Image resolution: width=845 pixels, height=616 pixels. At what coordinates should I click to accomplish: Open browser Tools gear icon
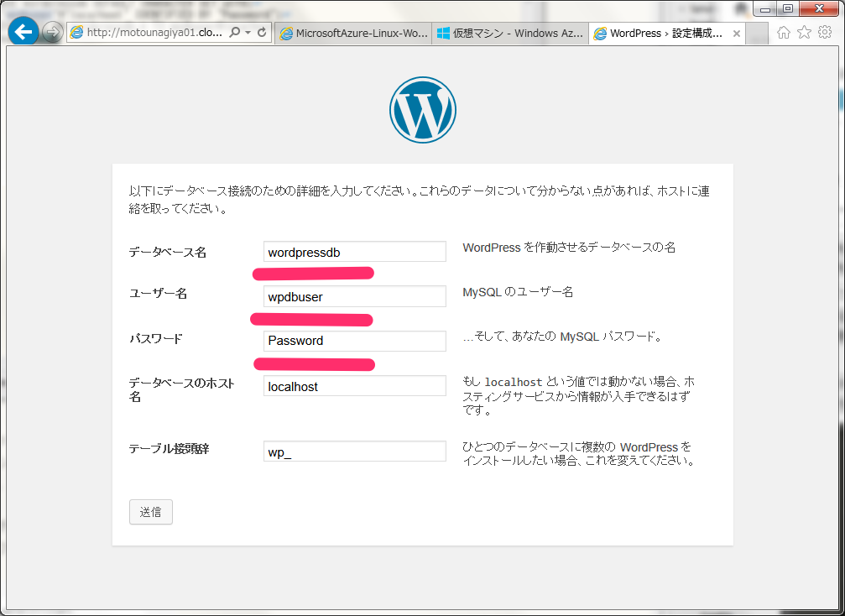(x=825, y=33)
